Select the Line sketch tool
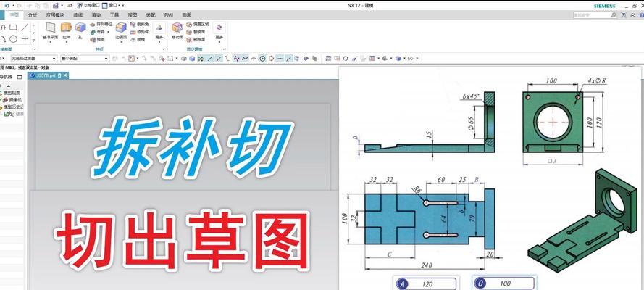 tap(25, 28)
